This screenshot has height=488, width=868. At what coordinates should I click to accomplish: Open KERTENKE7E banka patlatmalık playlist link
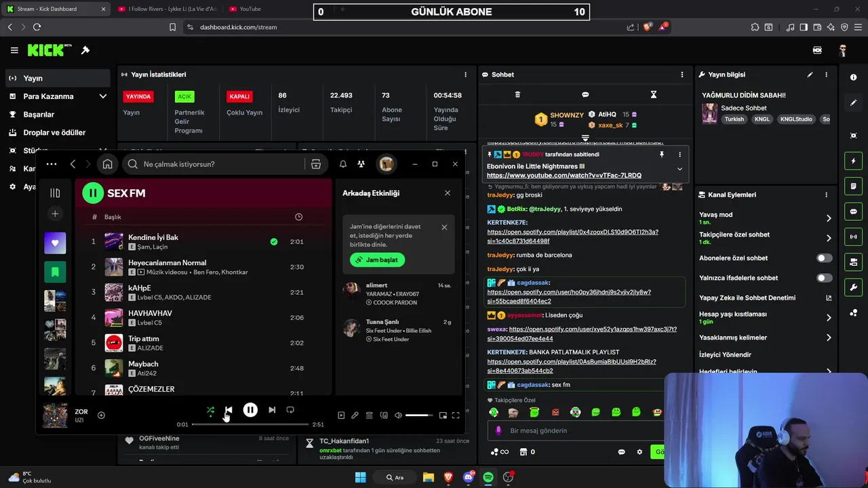[572, 366]
